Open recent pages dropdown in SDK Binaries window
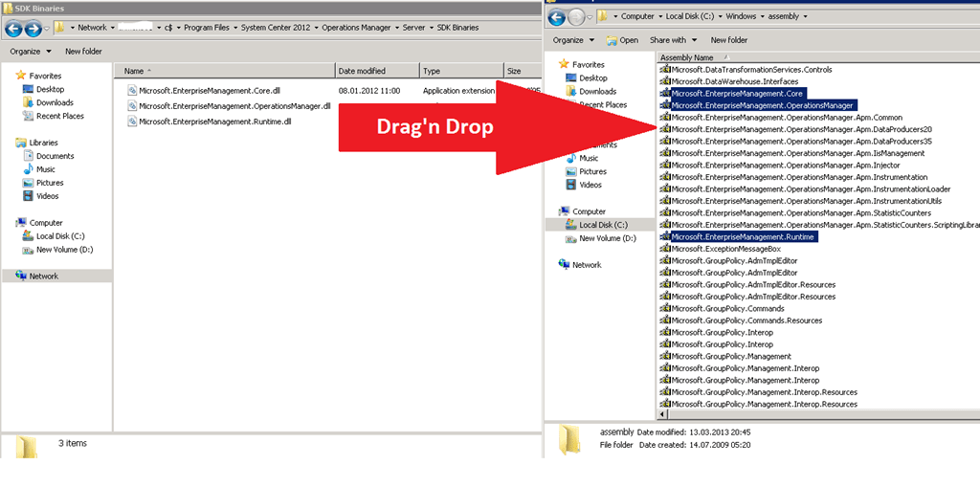Screen dimensions: 980x487 (46, 28)
